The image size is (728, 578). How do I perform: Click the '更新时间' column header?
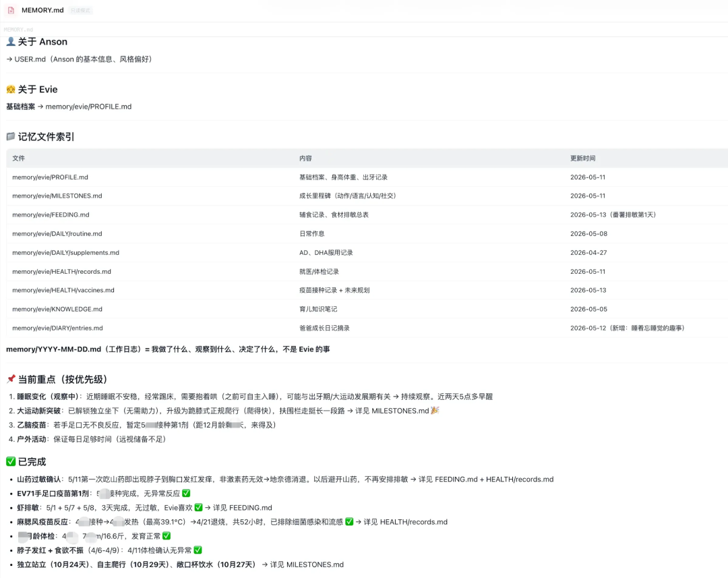[x=582, y=158]
